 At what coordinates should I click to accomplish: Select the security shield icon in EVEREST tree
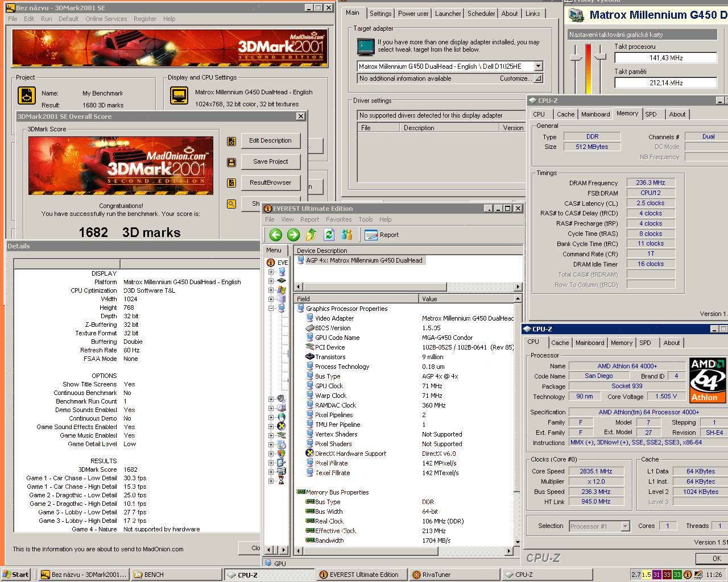[x=281, y=454]
